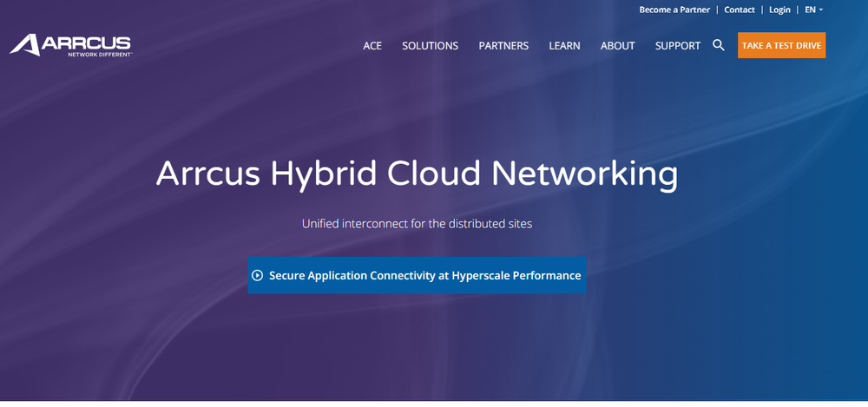The height and width of the screenshot is (407, 868).
Task: Go to the Login link
Action: point(780,10)
